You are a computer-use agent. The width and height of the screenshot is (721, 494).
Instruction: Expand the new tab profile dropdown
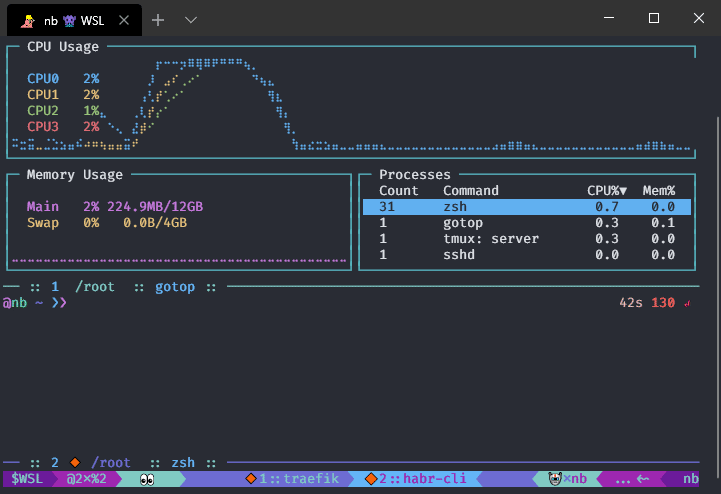(x=191, y=19)
